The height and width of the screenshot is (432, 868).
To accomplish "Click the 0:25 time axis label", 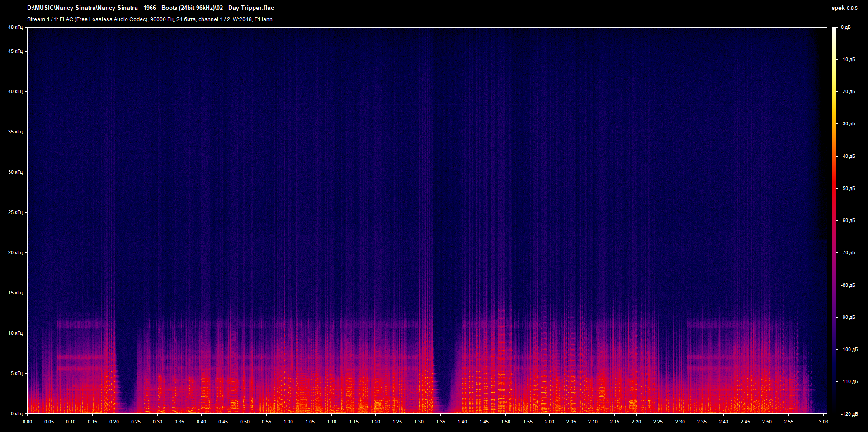I will pos(136,422).
